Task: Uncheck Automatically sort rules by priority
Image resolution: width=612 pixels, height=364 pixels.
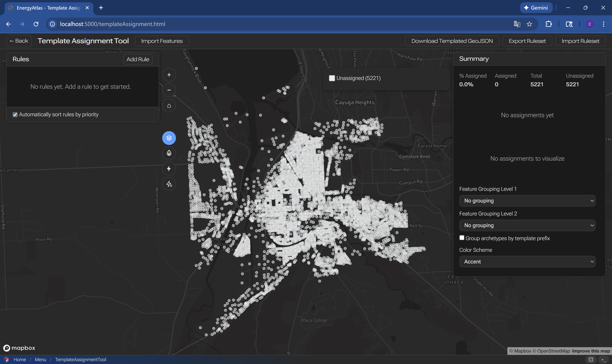Action: [15, 115]
